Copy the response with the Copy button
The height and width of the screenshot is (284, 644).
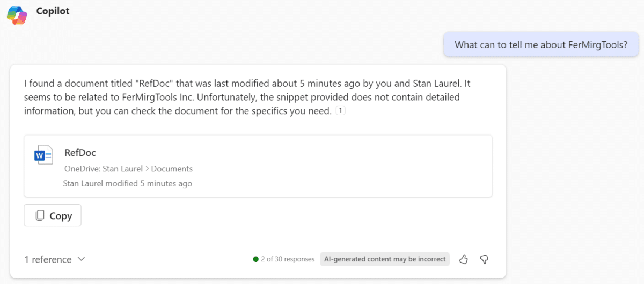pos(53,215)
